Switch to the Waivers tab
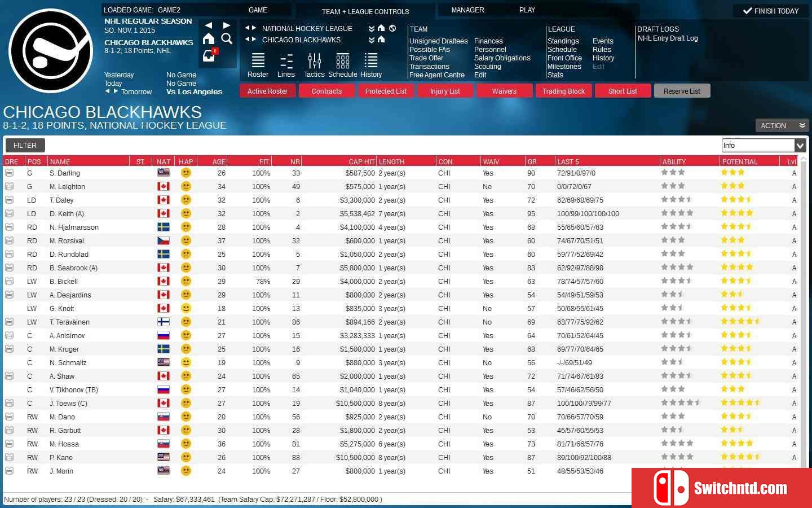Screen dimensions: 812x508 [x=504, y=91]
